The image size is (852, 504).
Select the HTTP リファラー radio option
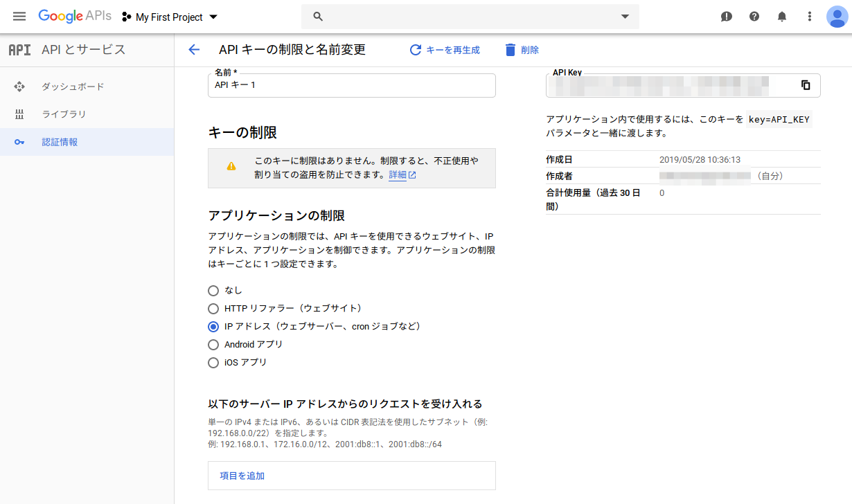click(x=213, y=309)
